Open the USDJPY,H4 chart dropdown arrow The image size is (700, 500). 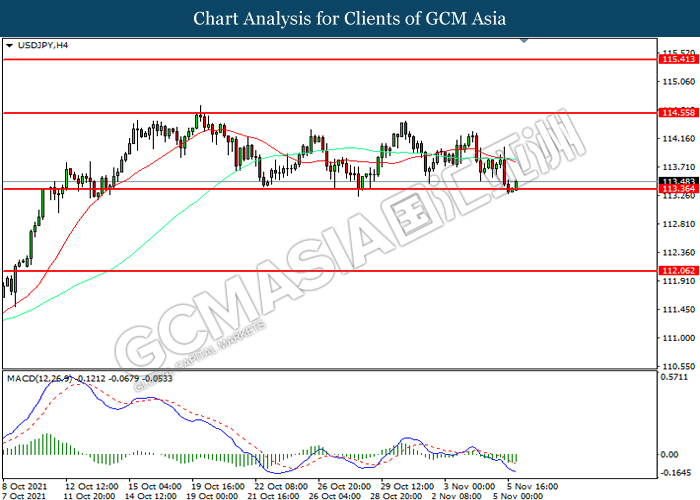(x=9, y=46)
